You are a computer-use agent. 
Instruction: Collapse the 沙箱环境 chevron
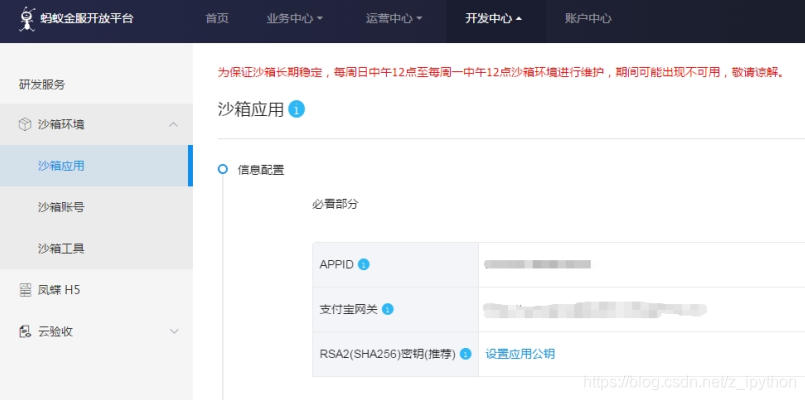coord(174,124)
